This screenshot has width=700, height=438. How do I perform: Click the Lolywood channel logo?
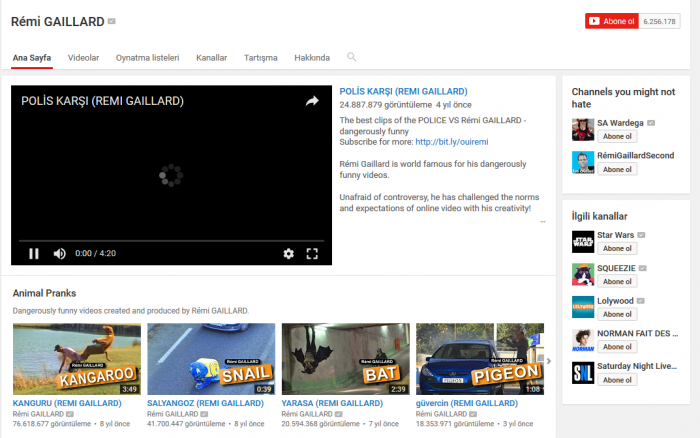(583, 307)
